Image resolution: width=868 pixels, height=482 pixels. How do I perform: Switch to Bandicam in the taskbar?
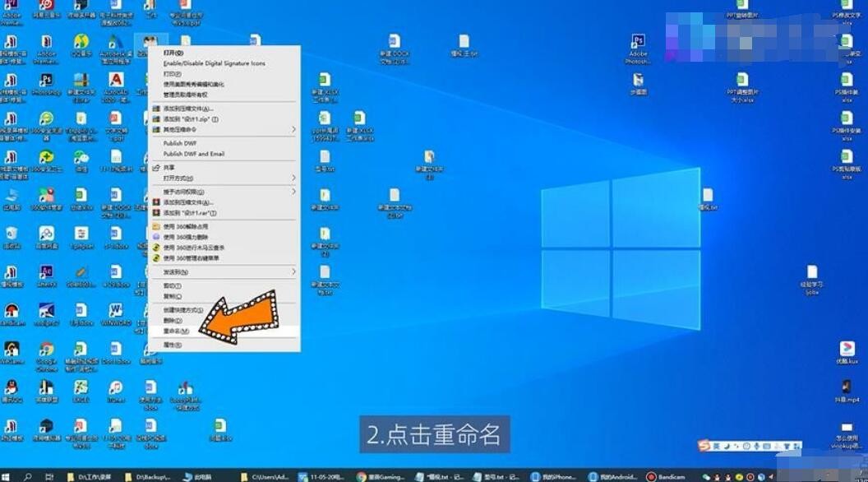click(666, 476)
